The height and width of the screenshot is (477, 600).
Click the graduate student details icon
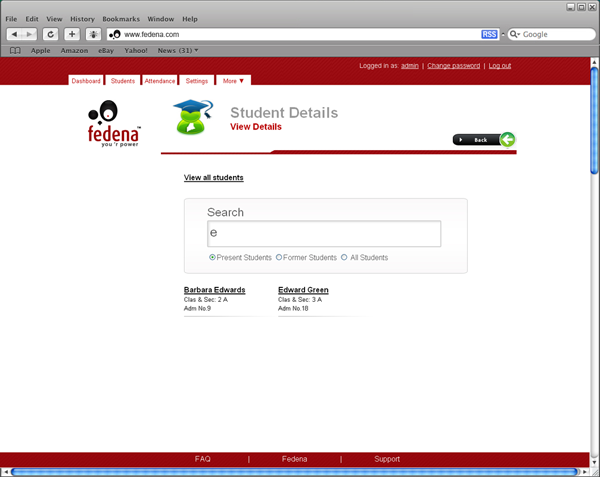tap(193, 117)
